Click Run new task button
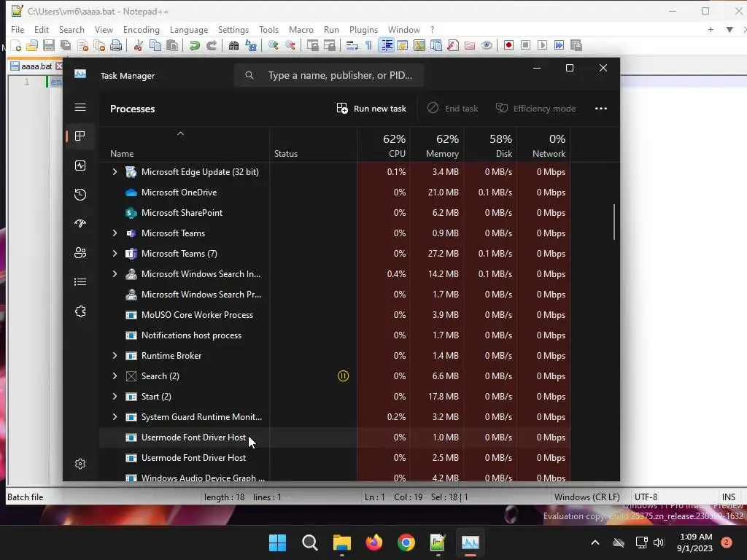747x560 pixels. coord(371,109)
